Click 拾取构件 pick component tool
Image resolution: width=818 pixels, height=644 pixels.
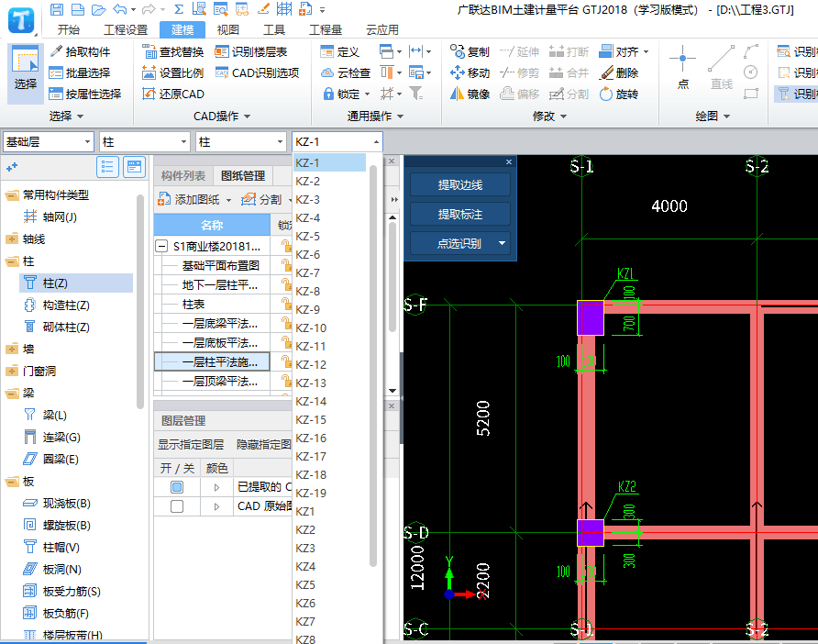point(80,51)
